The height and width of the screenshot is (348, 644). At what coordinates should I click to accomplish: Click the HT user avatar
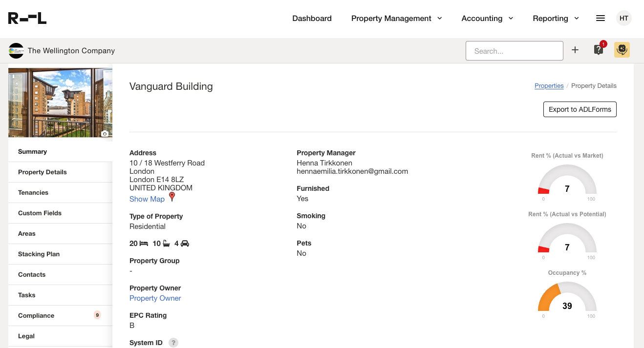[x=624, y=19]
